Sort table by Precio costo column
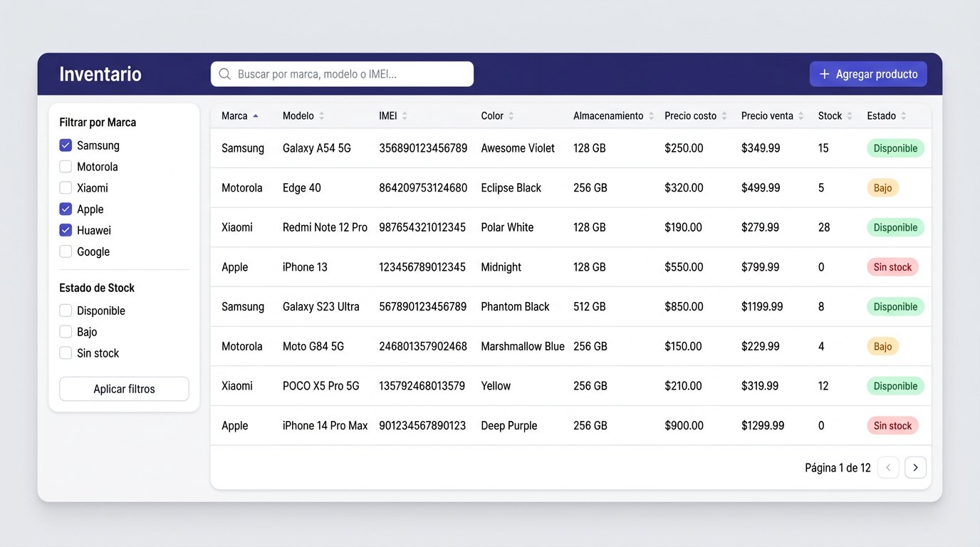Image resolution: width=980 pixels, height=547 pixels. click(x=696, y=116)
